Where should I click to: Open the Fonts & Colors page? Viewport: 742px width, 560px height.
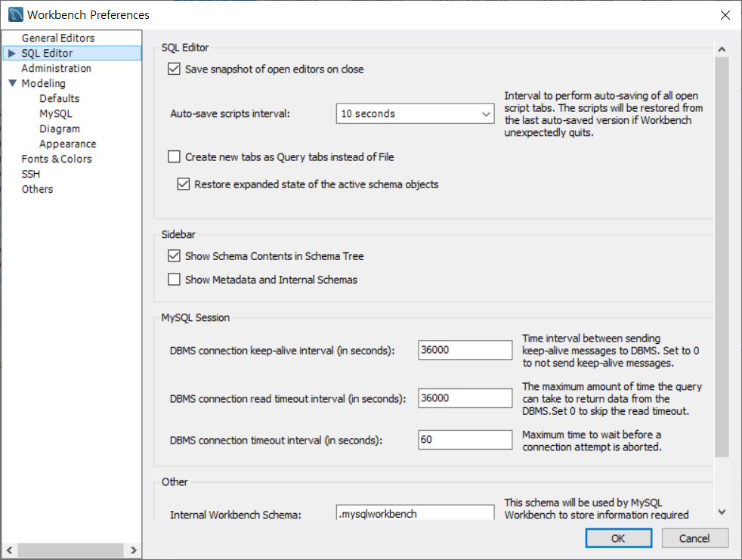point(57,159)
